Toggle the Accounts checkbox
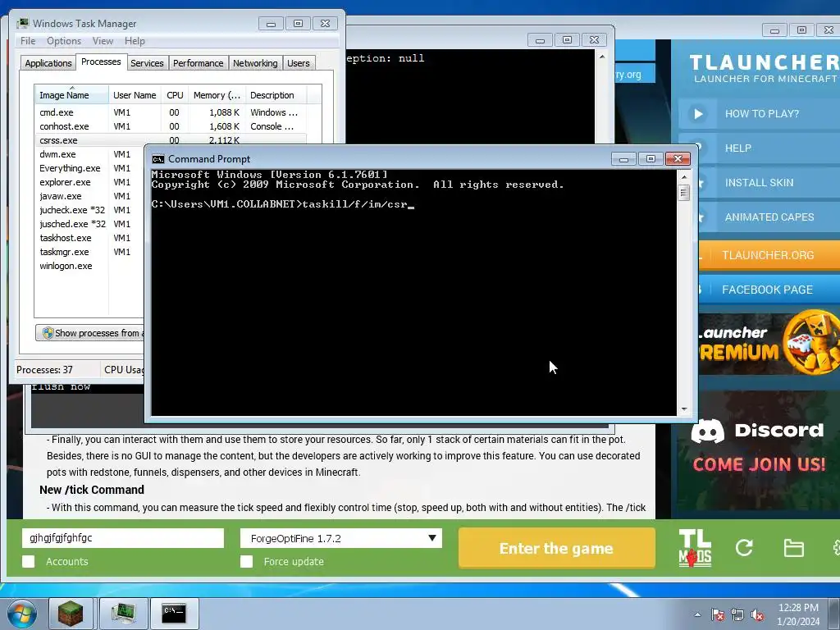Screen dimensions: 840x630 29,561
